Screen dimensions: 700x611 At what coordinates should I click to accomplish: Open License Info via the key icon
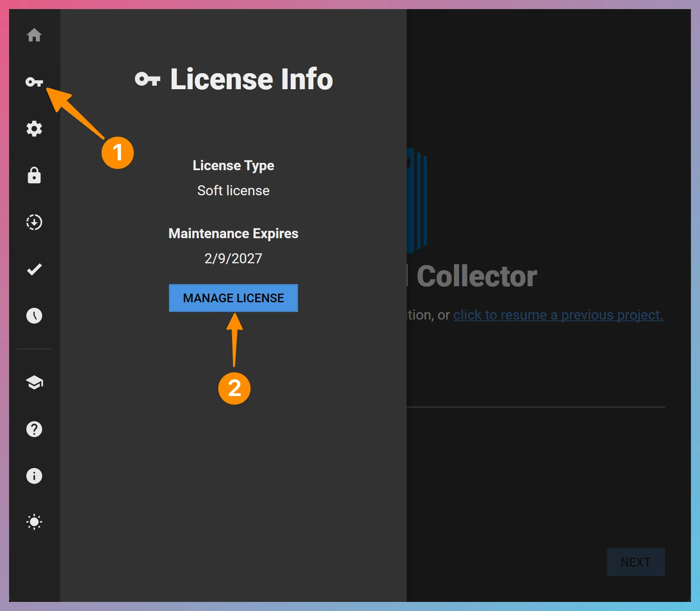[x=34, y=82]
